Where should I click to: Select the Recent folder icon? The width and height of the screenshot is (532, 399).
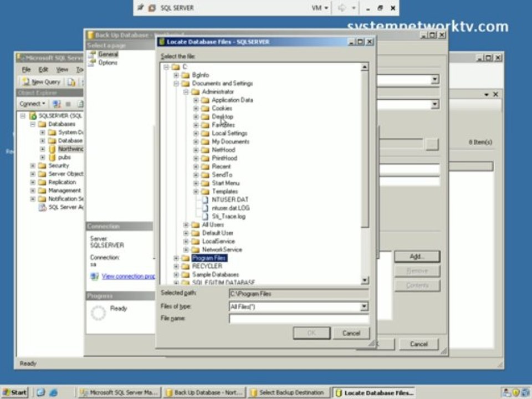tap(205, 167)
